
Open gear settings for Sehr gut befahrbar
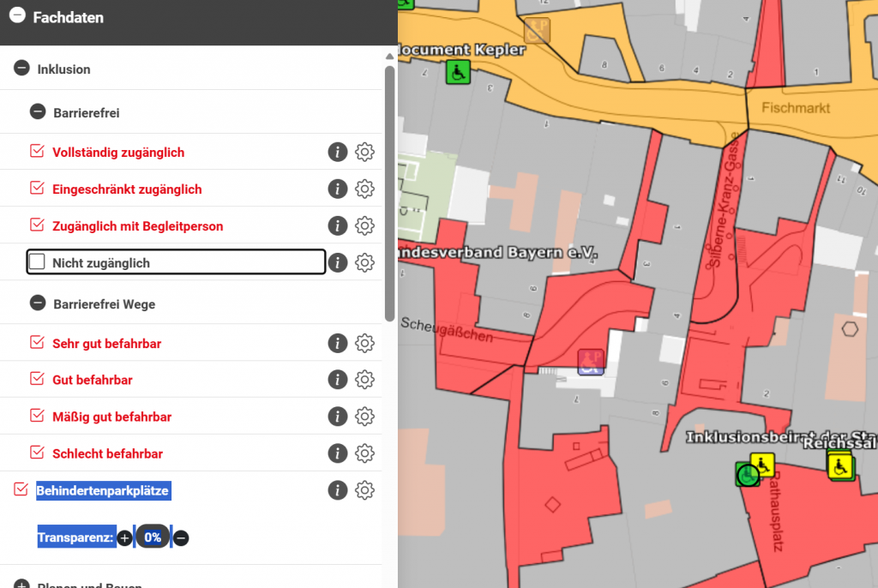(364, 343)
